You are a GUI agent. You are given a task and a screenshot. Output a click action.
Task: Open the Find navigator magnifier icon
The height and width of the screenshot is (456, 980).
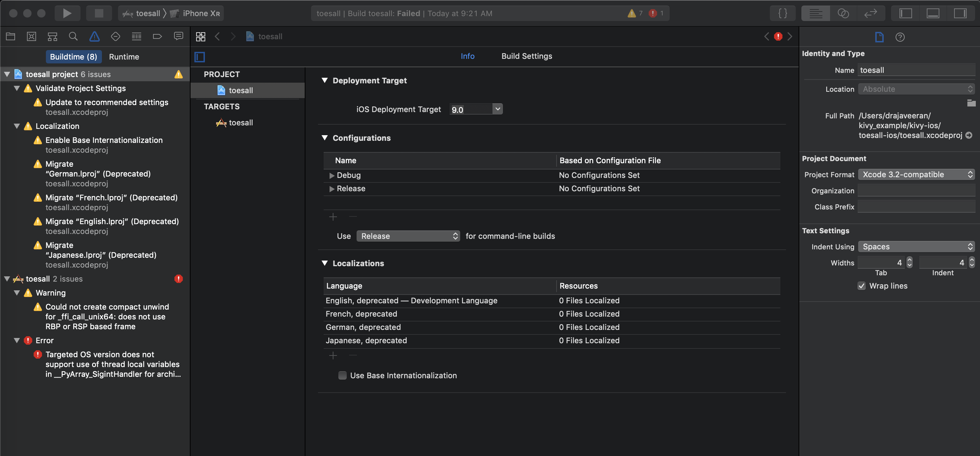73,36
